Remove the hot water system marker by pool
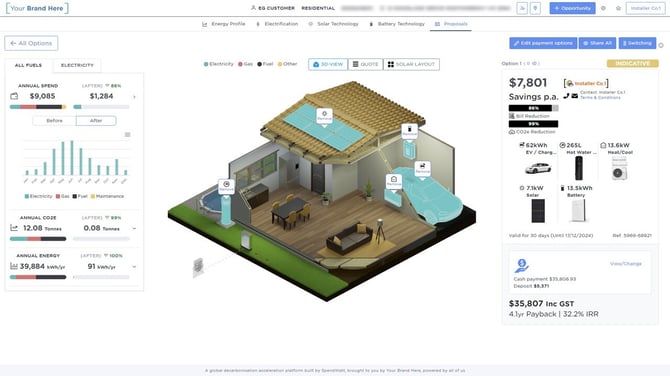 [x=226, y=186]
